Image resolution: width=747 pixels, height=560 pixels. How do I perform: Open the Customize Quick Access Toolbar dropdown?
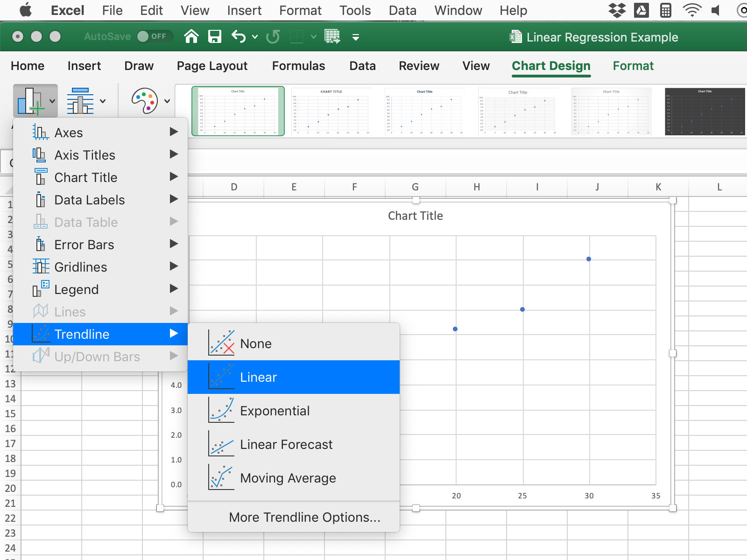tap(356, 37)
